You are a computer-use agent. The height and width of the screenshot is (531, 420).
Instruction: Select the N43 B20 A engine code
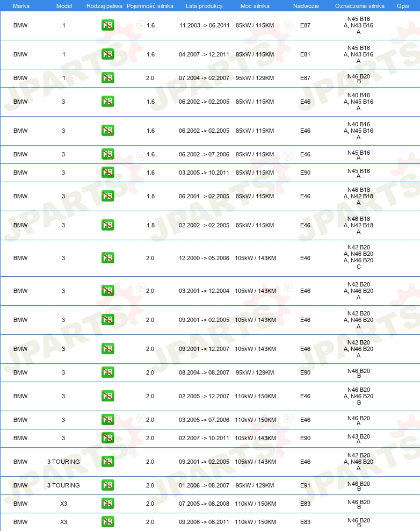coord(359,439)
